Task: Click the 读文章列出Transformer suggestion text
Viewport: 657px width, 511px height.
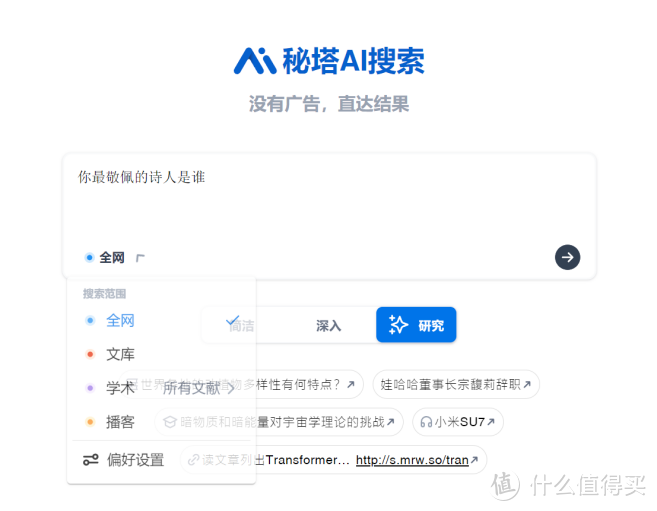Action: [276, 460]
